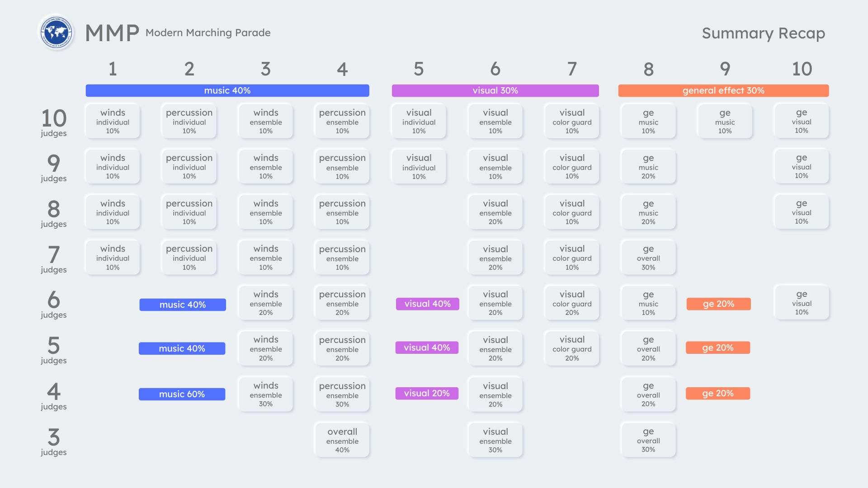Select the 7 judges row label

pos(54,259)
